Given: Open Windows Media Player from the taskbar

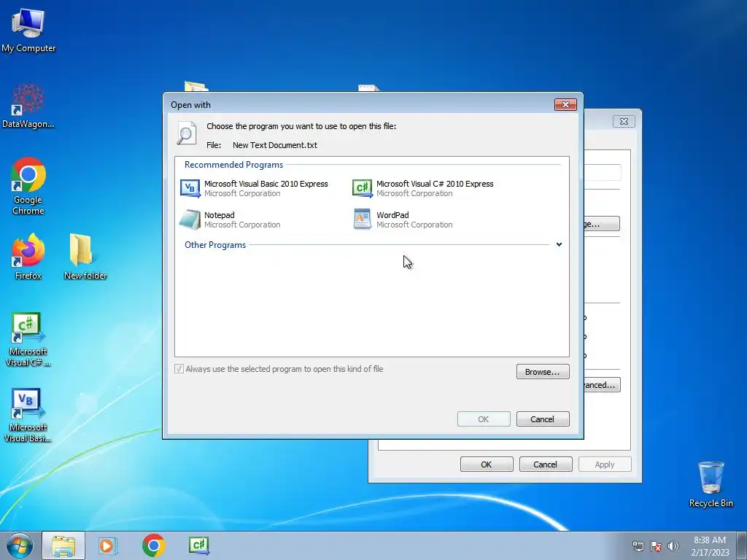Looking at the screenshot, I should 108,545.
